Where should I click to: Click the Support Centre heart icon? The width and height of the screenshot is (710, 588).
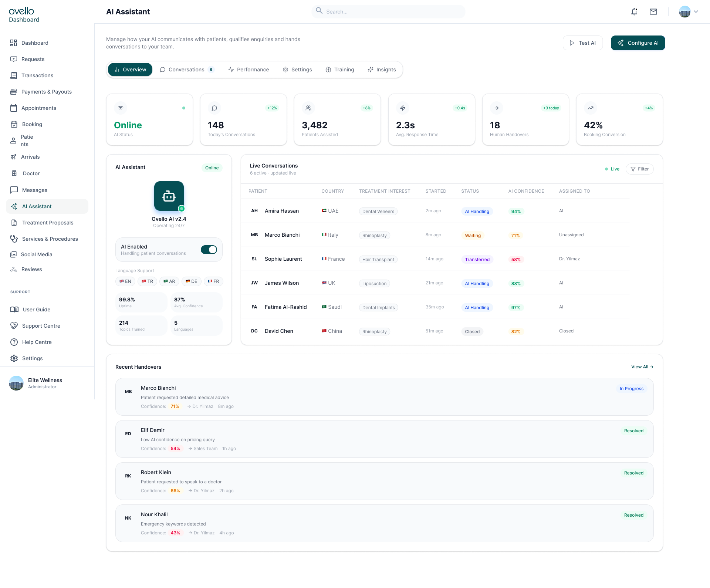click(x=14, y=326)
